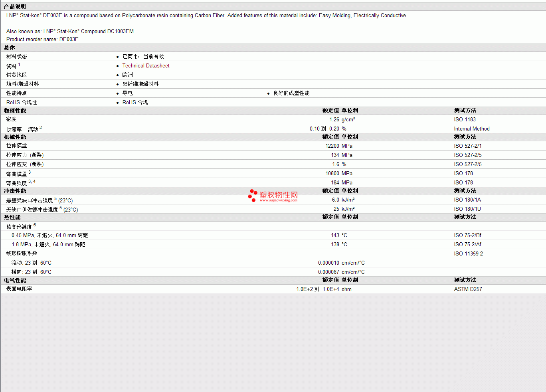Click the 悬壁梁缺口冲击强度 row label

[x=40, y=200]
